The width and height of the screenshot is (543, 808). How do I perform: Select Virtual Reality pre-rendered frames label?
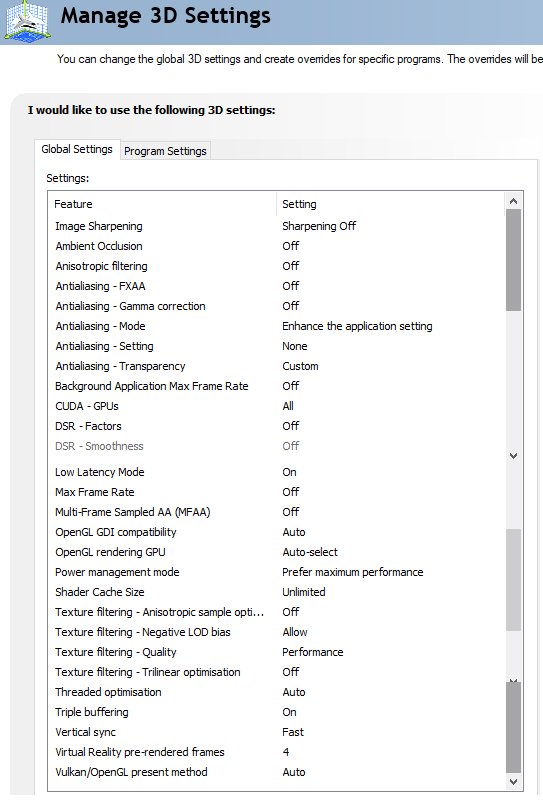[x=140, y=752]
